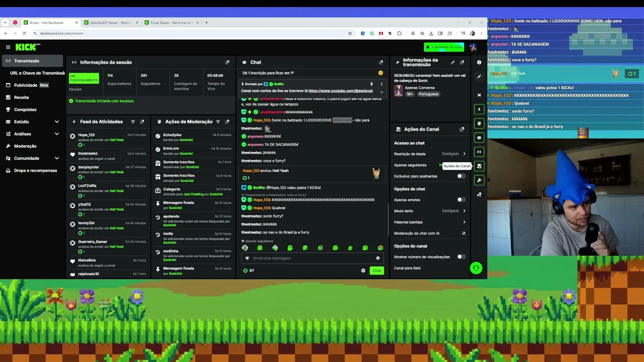Filter the Feed de Atividades list
The height and width of the screenshot is (362, 644).
tap(133, 122)
